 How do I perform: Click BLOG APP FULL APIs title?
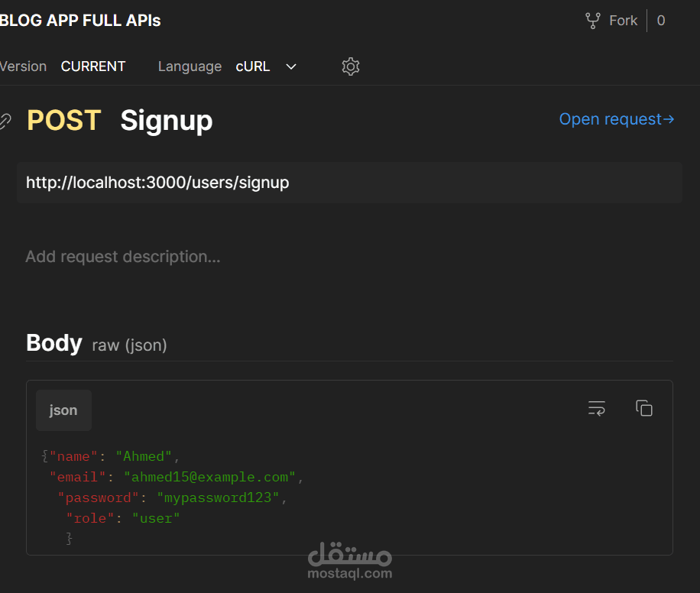(x=80, y=21)
